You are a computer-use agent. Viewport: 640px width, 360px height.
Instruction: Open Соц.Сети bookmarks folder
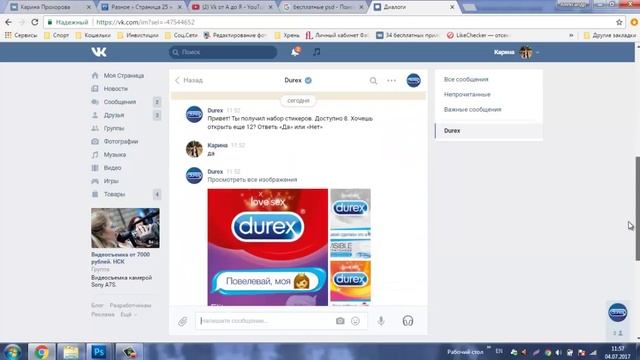point(181,36)
